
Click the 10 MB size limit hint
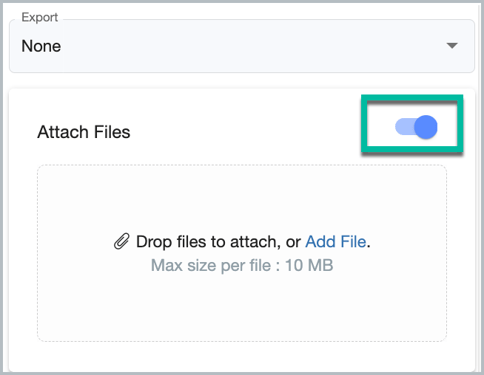(x=309, y=265)
